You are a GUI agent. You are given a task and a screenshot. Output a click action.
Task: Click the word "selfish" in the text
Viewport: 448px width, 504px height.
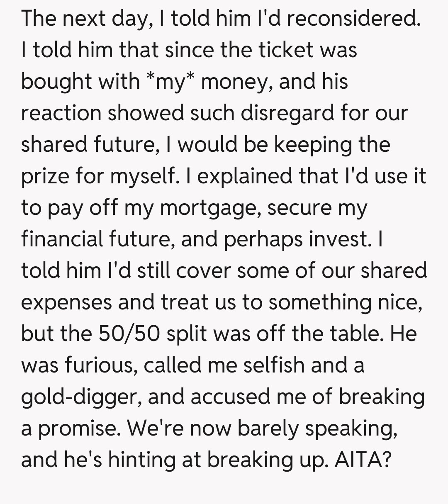[x=274, y=365]
